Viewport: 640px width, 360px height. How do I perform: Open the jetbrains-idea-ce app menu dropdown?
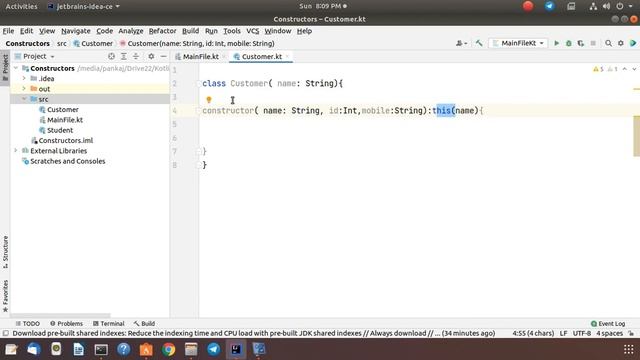pos(84,6)
